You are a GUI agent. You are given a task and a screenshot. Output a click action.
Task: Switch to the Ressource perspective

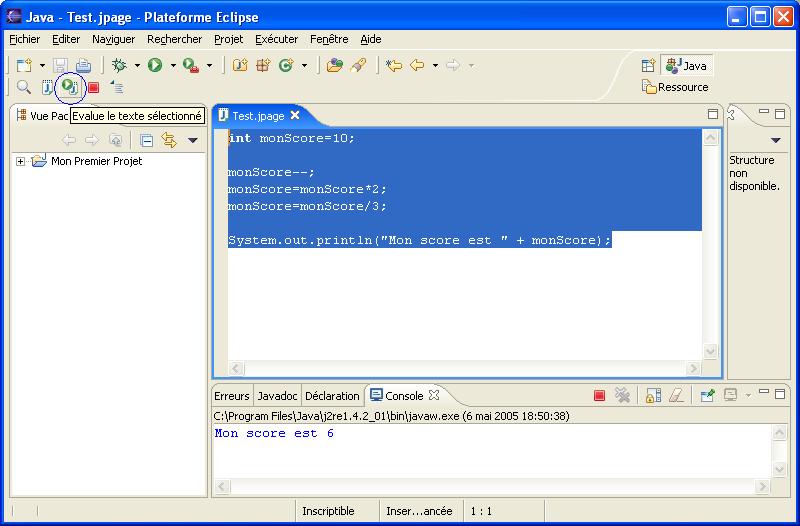[x=675, y=87]
